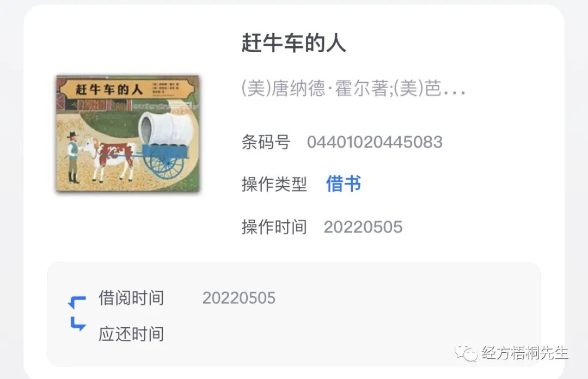
Task: Select the borrow date 20220505
Action: pyautogui.click(x=239, y=298)
